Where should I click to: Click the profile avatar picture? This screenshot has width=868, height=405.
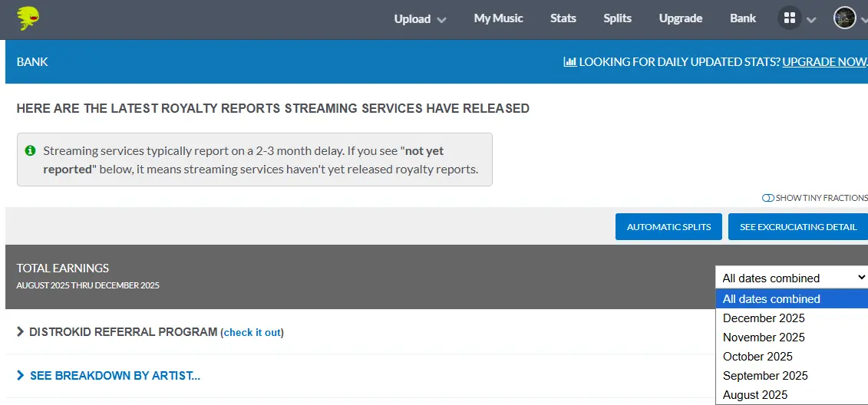click(845, 18)
